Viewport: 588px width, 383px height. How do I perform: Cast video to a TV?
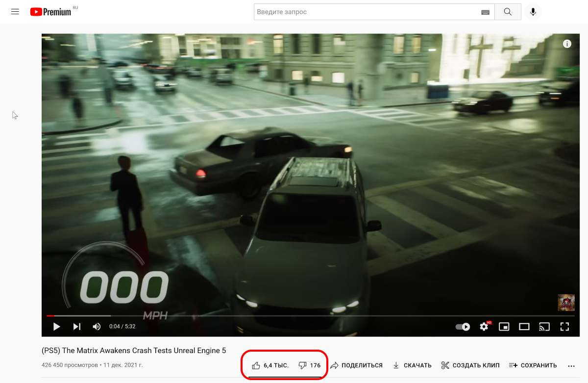point(544,327)
